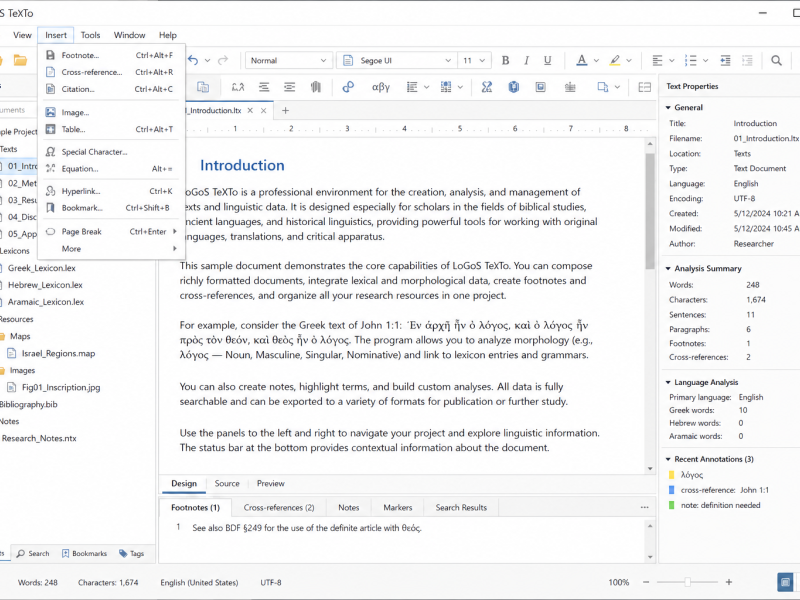Collapse the Language Analysis section
Screen dimensions: 800x600
[668, 382]
